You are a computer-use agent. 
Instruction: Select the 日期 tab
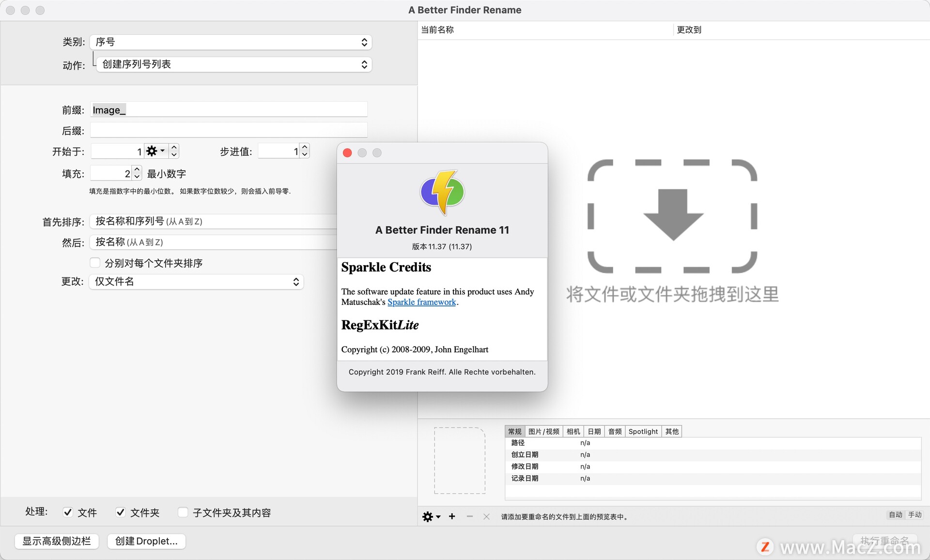(594, 431)
